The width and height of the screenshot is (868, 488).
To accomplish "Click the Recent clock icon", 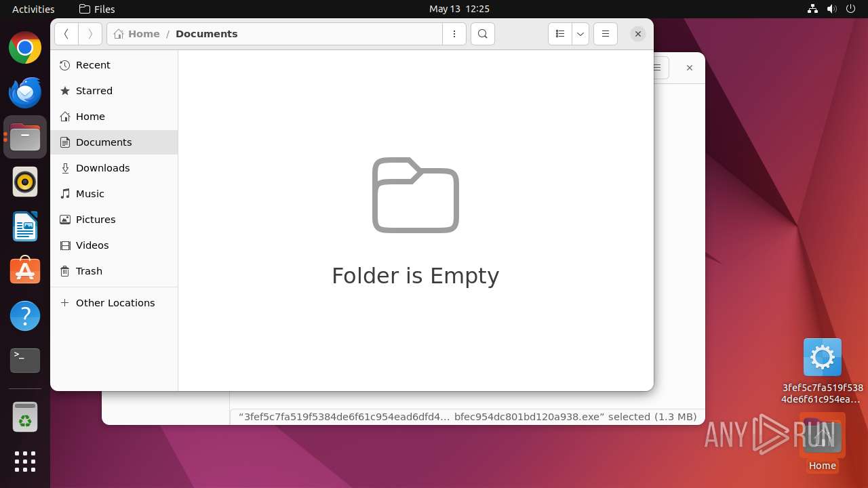I will 65,65.
